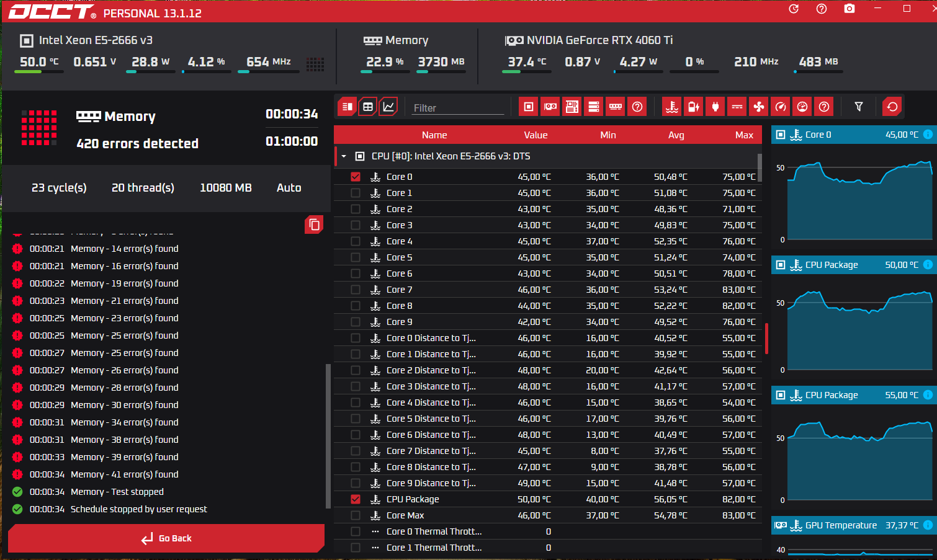
Task: Check the Core 2 sensor checkbox
Action: pos(356,209)
